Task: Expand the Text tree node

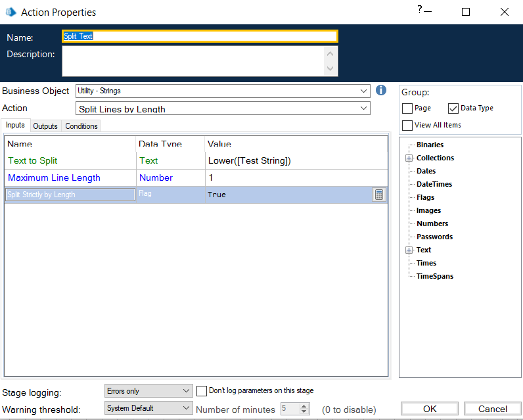Action: click(409, 250)
